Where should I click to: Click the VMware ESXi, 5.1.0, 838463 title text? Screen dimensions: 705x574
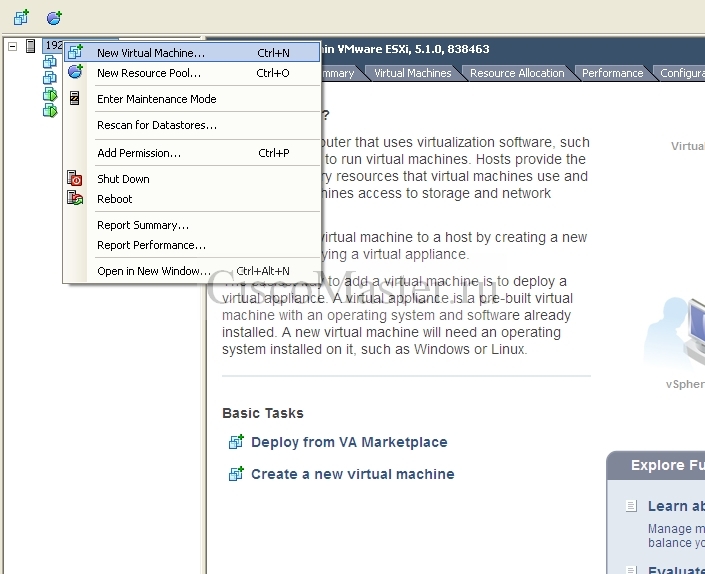tap(413, 49)
